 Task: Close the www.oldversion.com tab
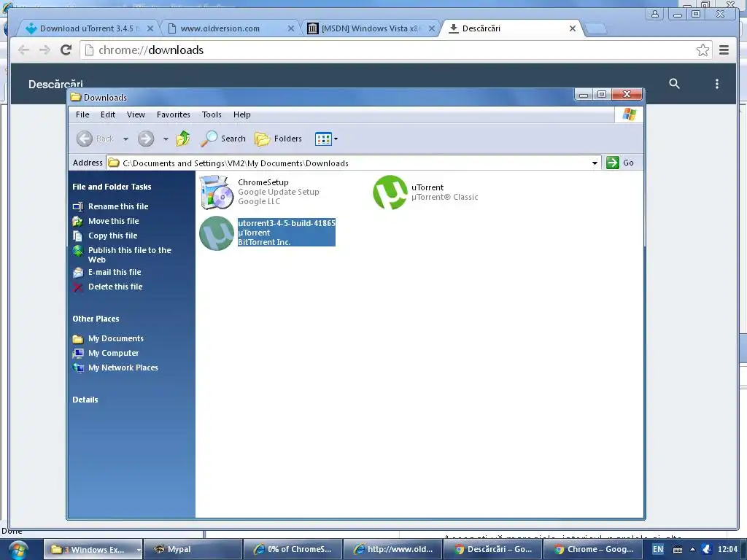click(290, 28)
